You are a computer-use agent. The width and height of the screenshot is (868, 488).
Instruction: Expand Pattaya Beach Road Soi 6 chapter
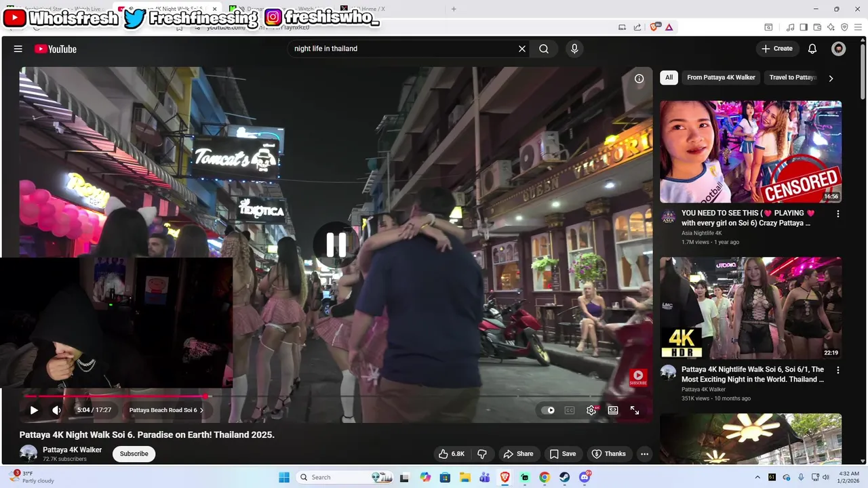(166, 410)
